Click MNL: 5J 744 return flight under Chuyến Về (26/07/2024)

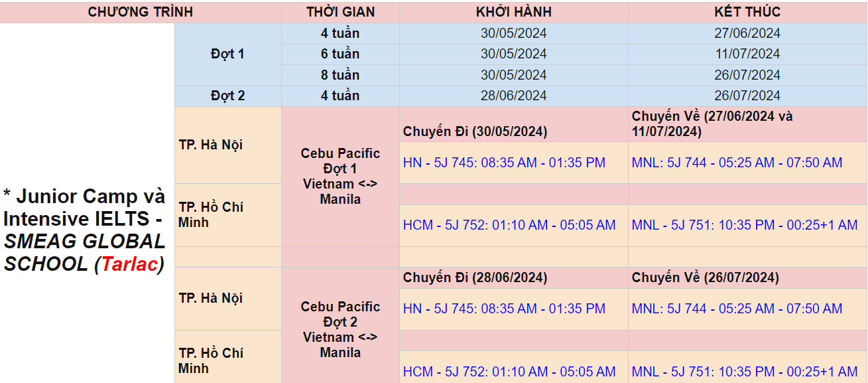click(737, 309)
